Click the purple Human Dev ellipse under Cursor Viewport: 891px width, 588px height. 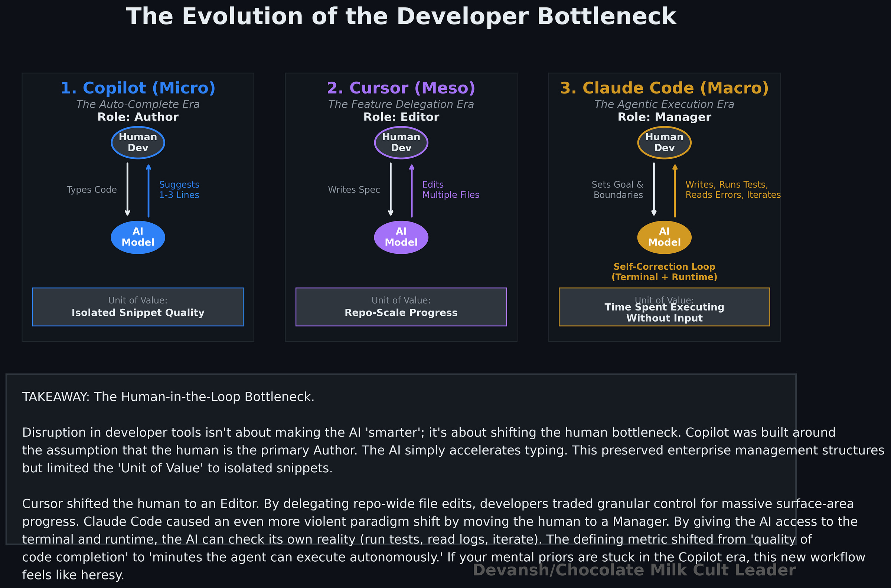[x=401, y=142]
